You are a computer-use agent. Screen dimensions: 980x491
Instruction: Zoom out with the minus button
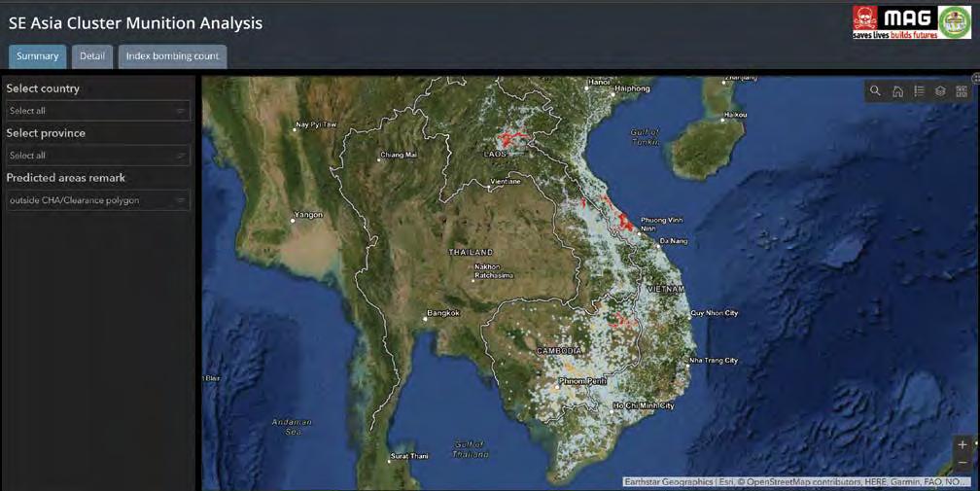tap(962, 463)
